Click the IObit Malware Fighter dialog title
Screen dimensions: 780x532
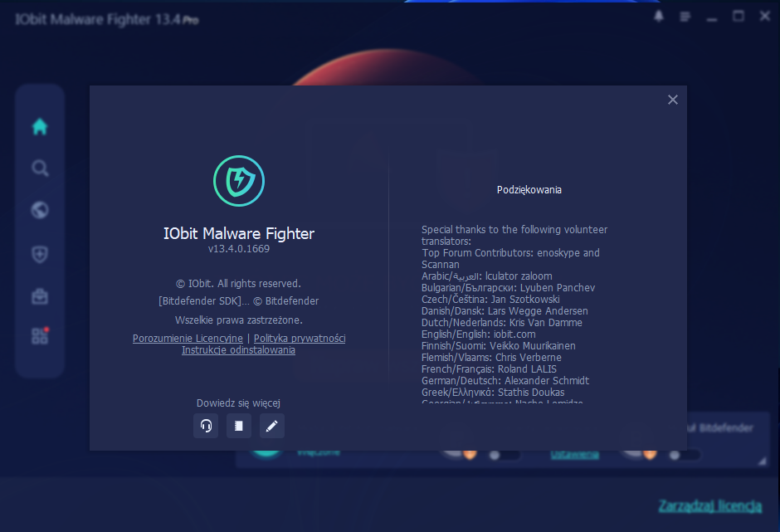click(x=239, y=233)
